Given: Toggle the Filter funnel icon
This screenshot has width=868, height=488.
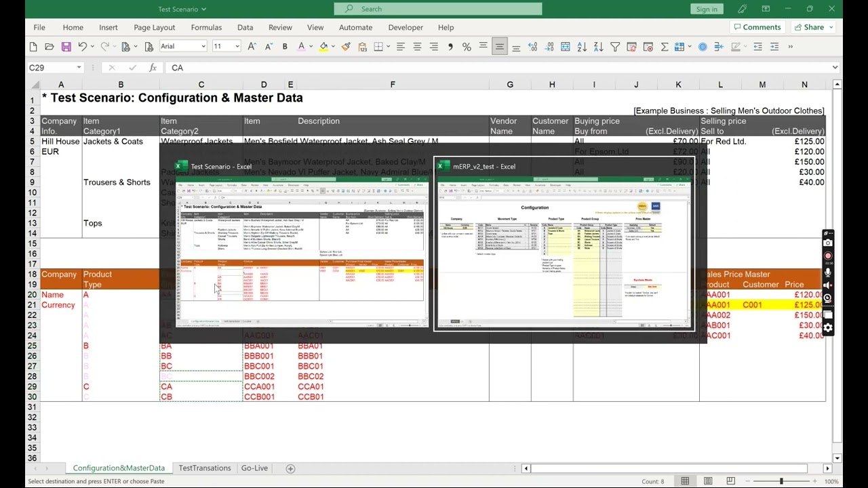Looking at the screenshot, I should pos(615,47).
